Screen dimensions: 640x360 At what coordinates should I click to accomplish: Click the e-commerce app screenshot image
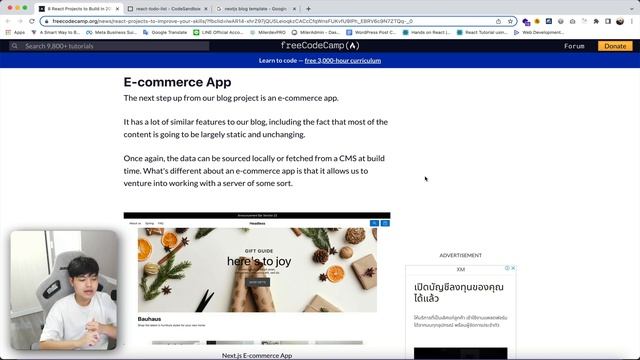coord(257,278)
